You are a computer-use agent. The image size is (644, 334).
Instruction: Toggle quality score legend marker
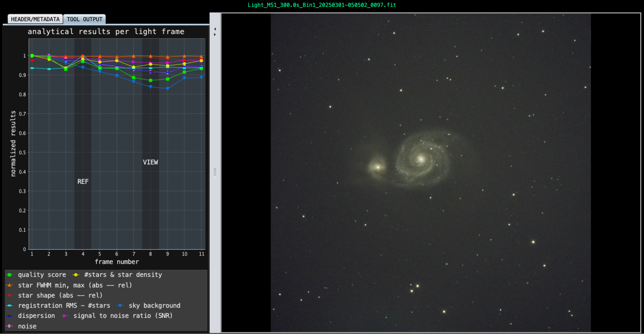(x=10, y=275)
